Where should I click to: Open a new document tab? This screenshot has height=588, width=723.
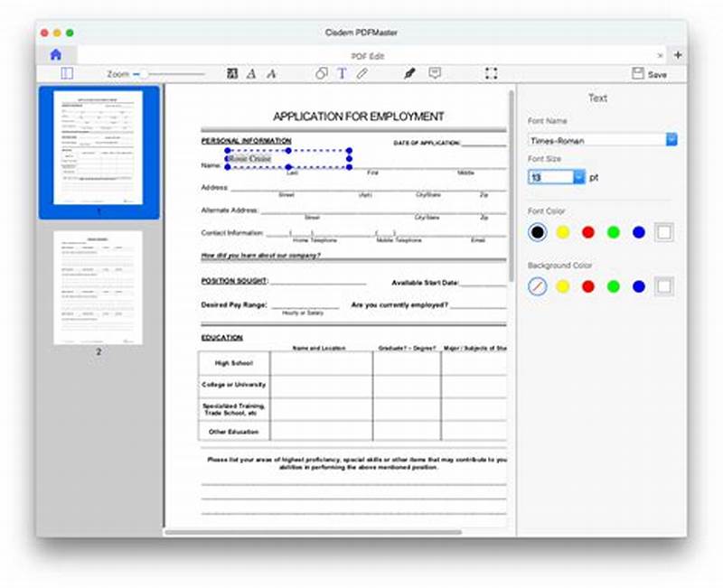[677, 53]
